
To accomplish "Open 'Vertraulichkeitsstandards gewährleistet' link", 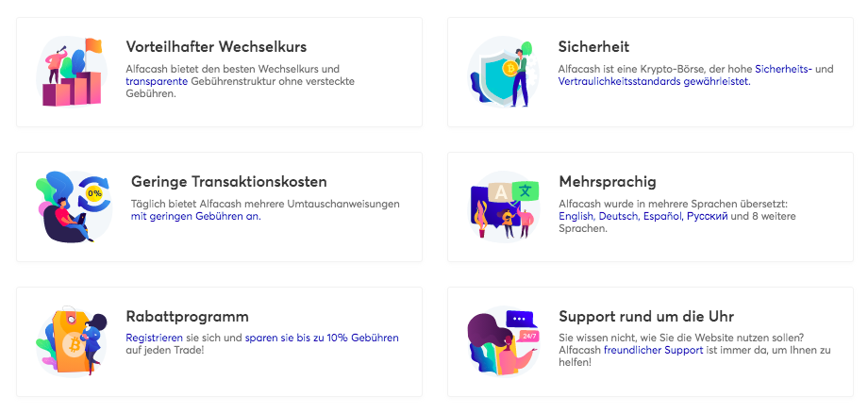I will coord(655,81).
